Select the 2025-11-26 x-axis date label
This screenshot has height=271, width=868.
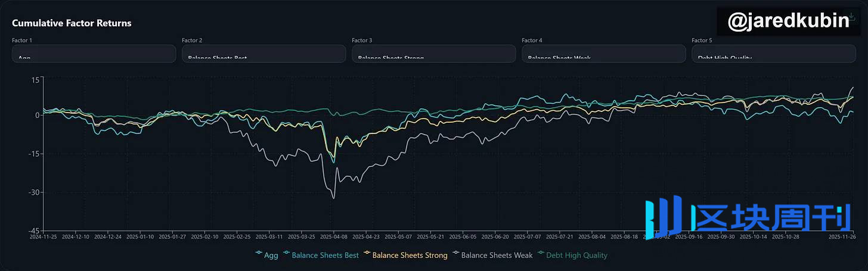(x=841, y=236)
